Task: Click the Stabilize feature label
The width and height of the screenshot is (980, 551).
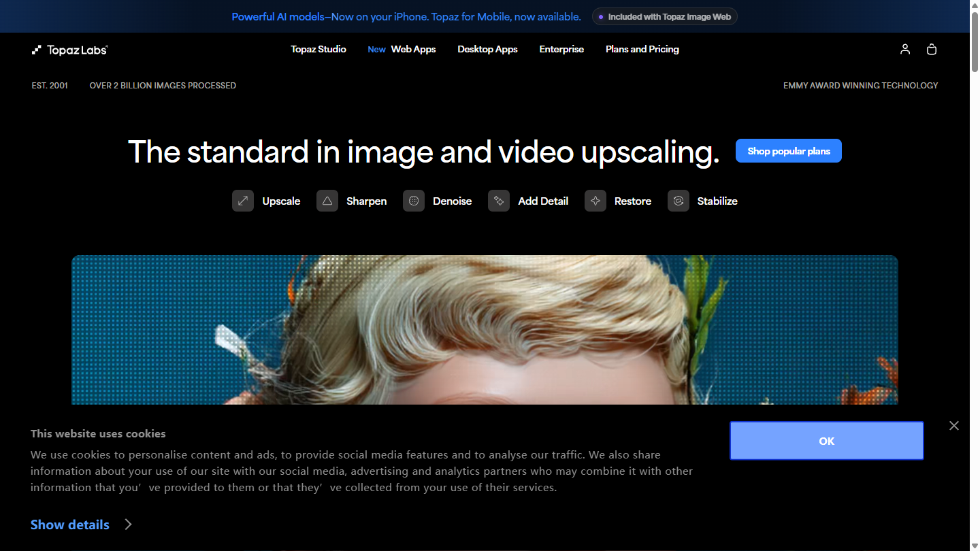Action: [717, 201]
